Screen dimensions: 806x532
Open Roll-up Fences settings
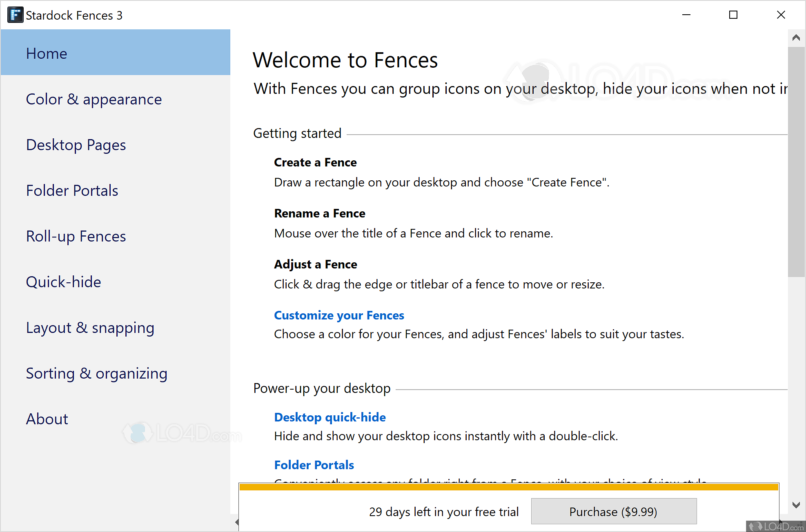(76, 236)
